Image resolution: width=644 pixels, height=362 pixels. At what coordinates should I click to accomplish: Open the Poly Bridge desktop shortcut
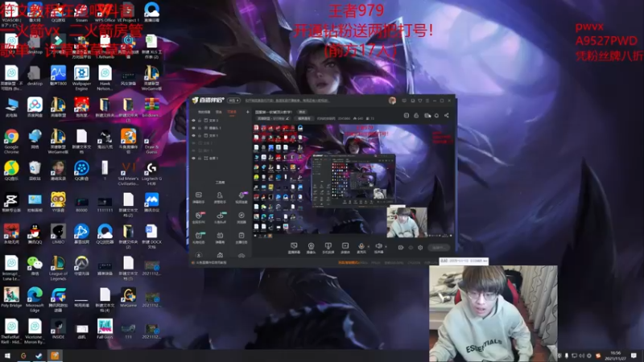11,298
